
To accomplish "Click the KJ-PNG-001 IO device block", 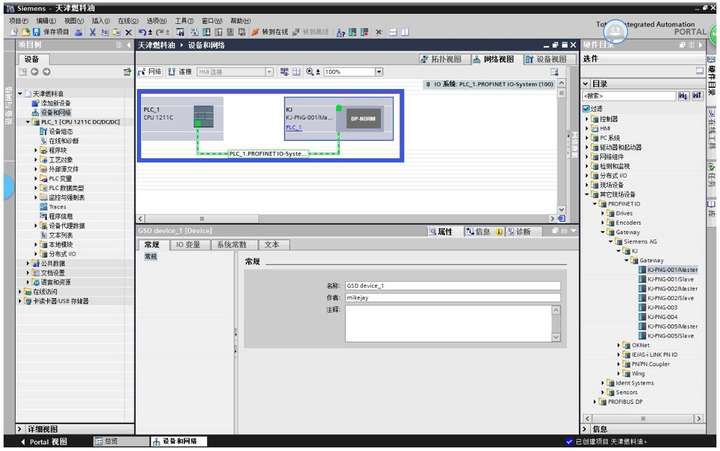I will click(x=338, y=118).
